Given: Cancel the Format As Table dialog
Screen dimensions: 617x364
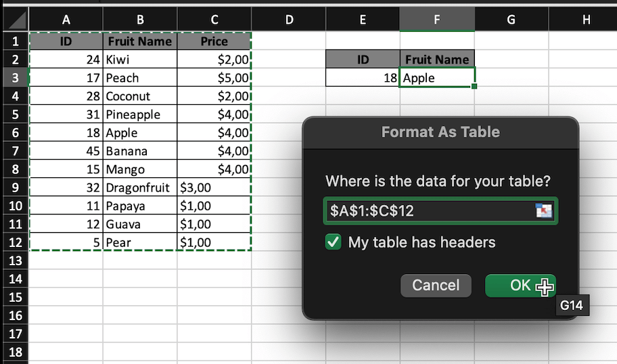Looking at the screenshot, I should (436, 286).
